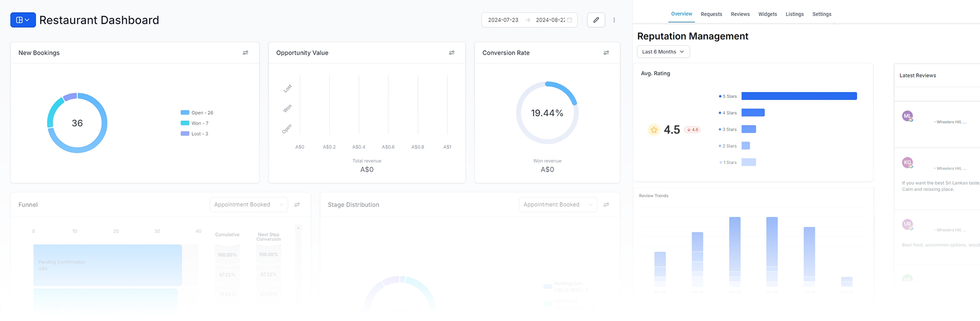
Task: Open Stage Distribution widget filter settings
Action: [x=606, y=205]
